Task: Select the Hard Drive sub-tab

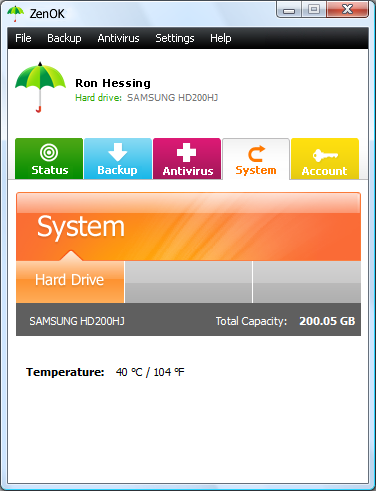Action: pos(70,282)
